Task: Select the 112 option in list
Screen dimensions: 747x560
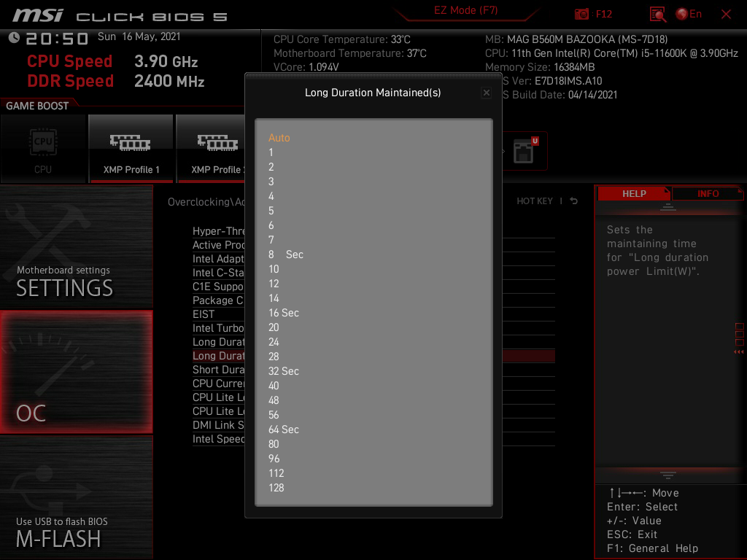Action: click(x=276, y=473)
